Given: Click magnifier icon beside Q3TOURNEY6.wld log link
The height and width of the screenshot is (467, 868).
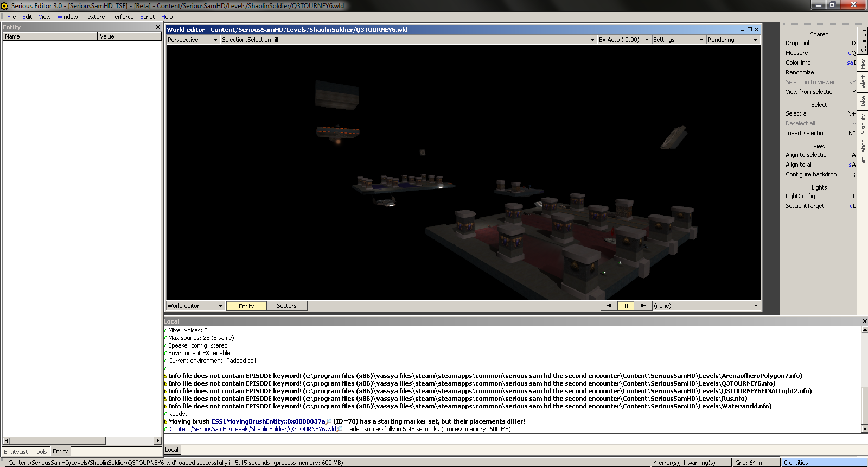Looking at the screenshot, I should [340, 429].
